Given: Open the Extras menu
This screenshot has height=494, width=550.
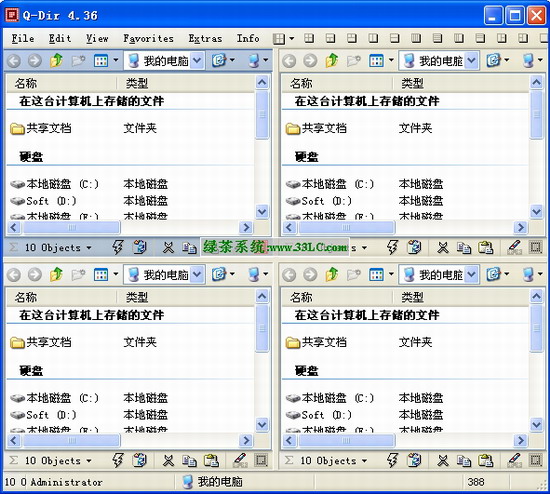Looking at the screenshot, I should pos(205,38).
